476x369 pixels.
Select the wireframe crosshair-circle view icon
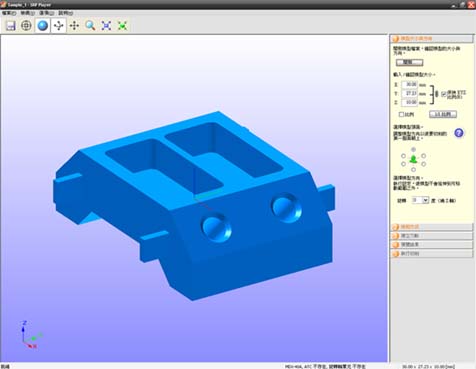point(26,26)
